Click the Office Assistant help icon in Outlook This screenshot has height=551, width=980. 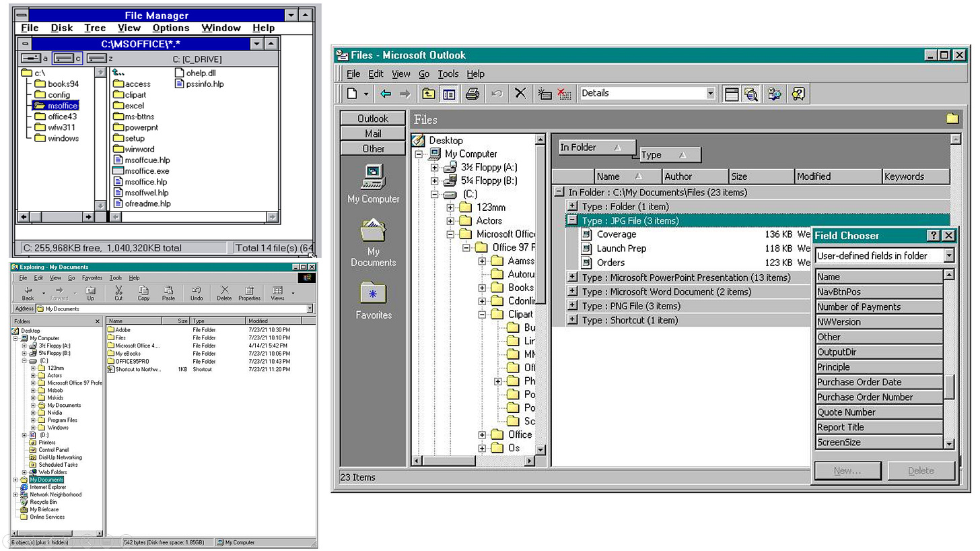798,94
